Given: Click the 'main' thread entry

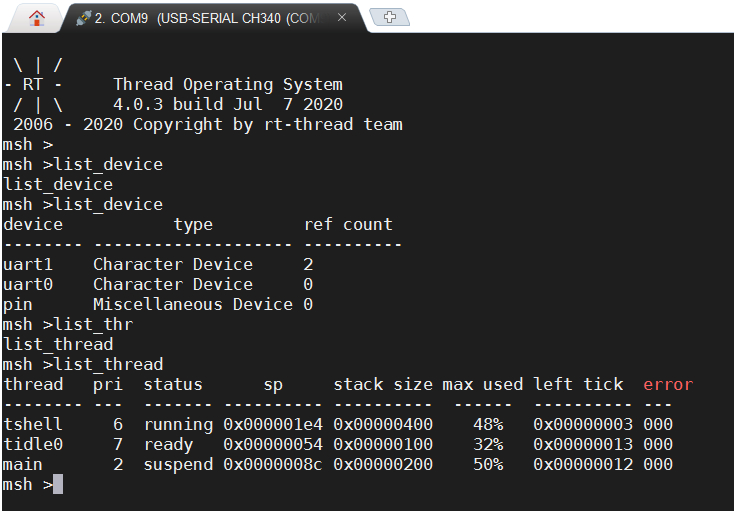Looking at the screenshot, I should click(23, 464).
